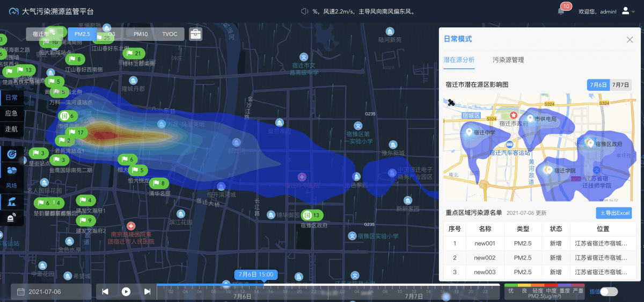Click the 导出Excel export button
Image resolution: width=644 pixels, height=302 pixels.
click(613, 213)
